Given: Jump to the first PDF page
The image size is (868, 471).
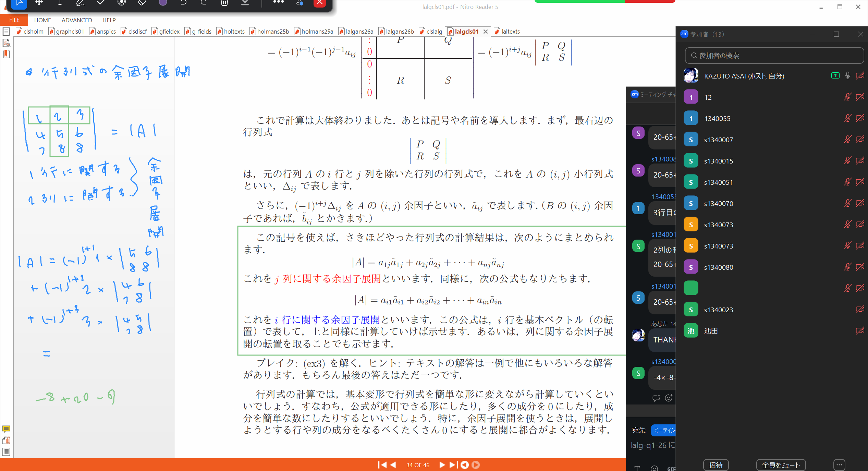Looking at the screenshot, I should click(x=382, y=465).
